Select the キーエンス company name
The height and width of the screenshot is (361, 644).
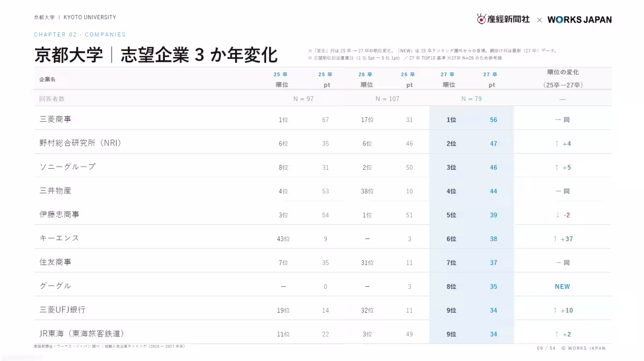click(x=60, y=238)
